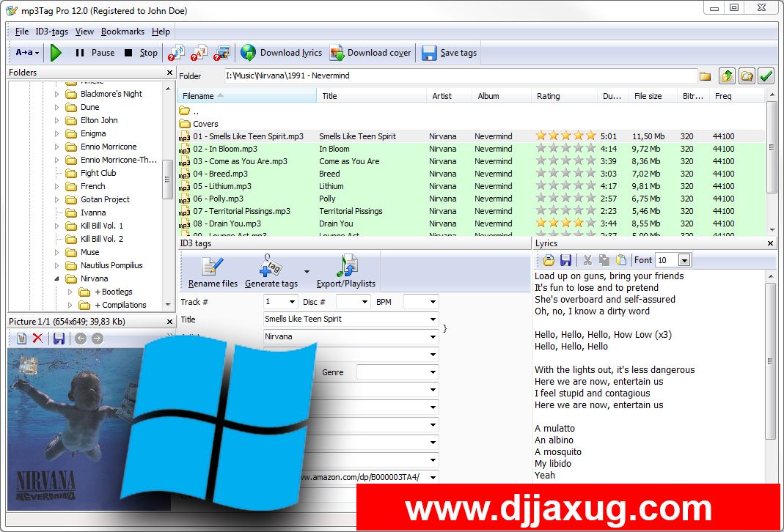This screenshot has height=532, width=784.
Task: Open the Bookmarks menu
Action: pos(122,32)
